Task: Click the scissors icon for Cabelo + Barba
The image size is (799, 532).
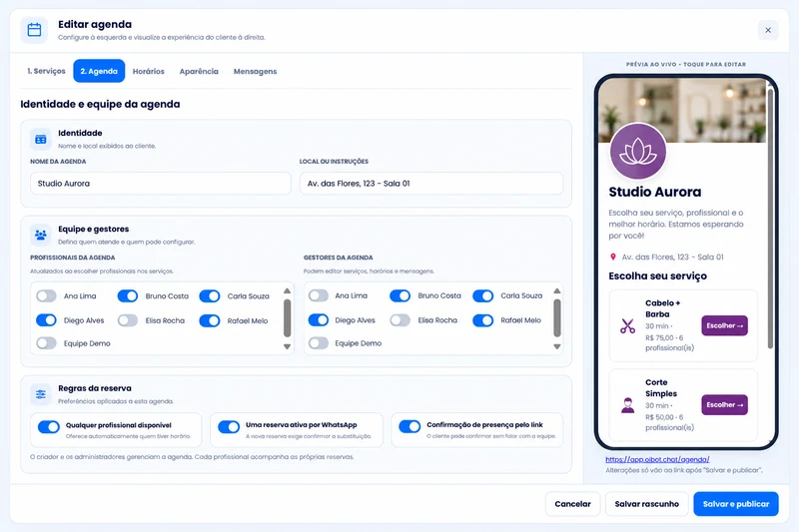Action: coord(627,325)
